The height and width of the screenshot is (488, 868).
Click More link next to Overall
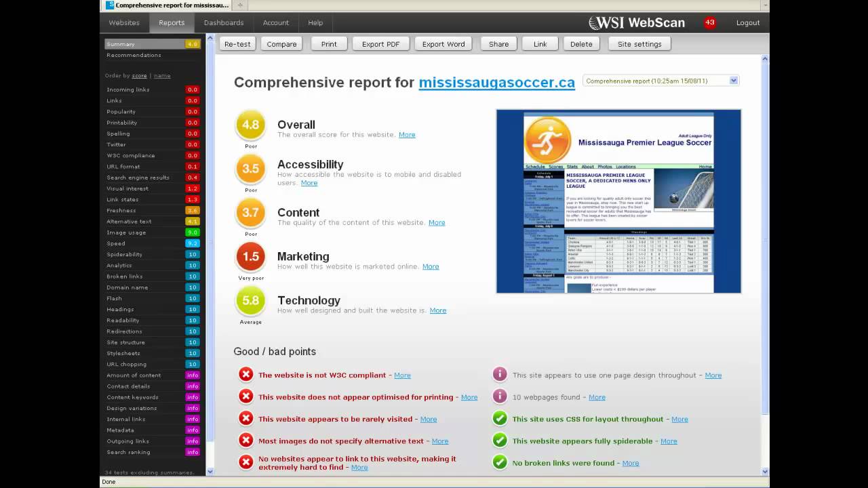tap(407, 135)
